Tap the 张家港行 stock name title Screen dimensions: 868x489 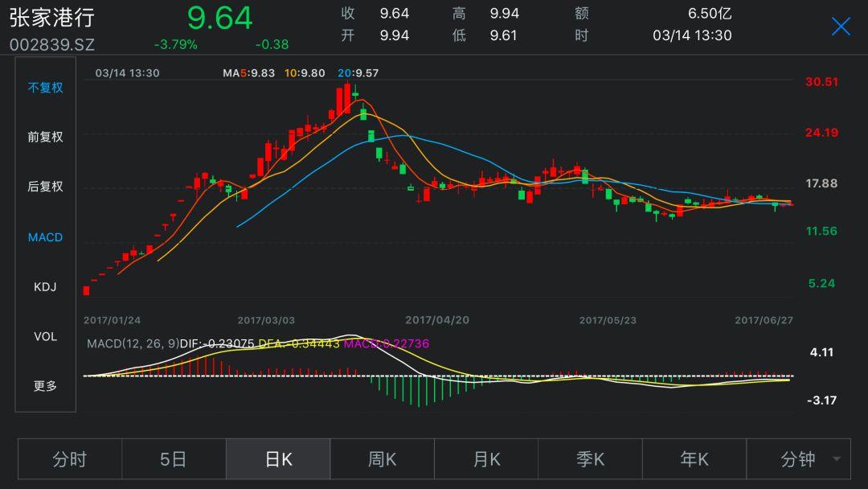click(51, 18)
